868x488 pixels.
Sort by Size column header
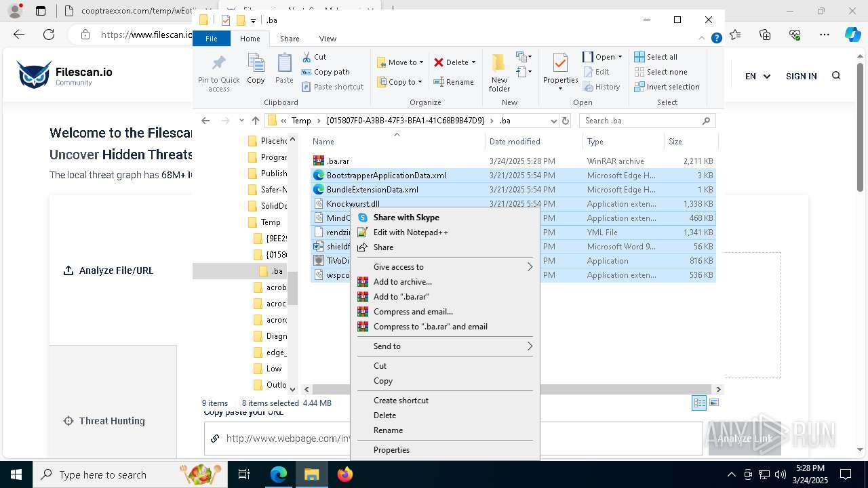tap(690, 142)
